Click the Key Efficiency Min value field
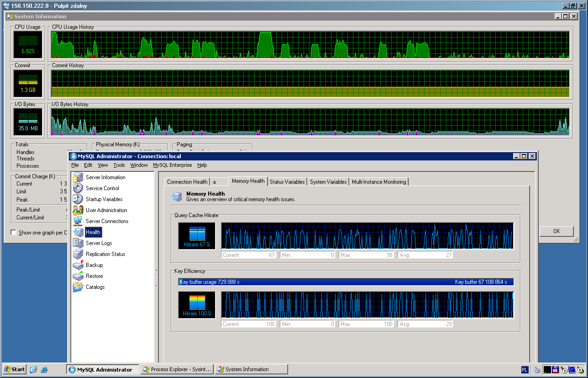Viewport: 588px width, 378px height. click(x=308, y=324)
